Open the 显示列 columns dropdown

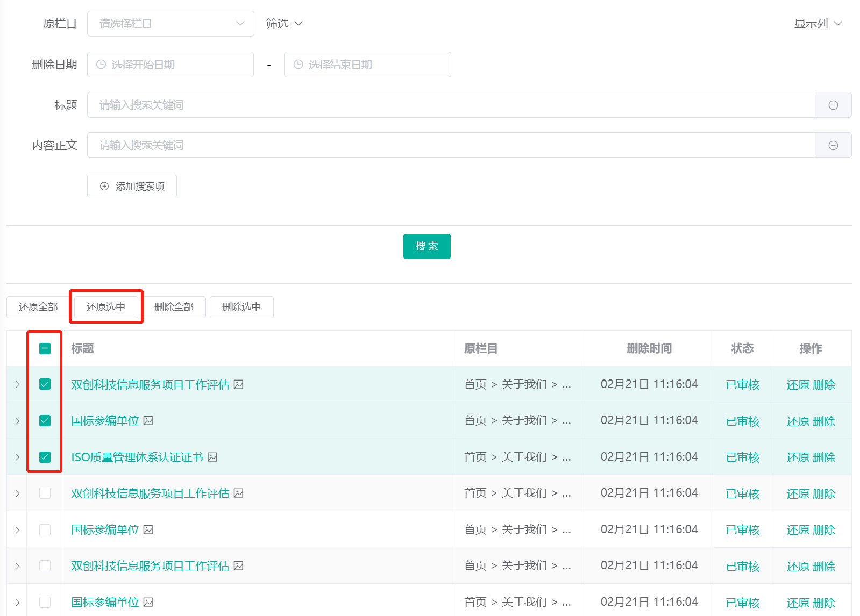[818, 24]
